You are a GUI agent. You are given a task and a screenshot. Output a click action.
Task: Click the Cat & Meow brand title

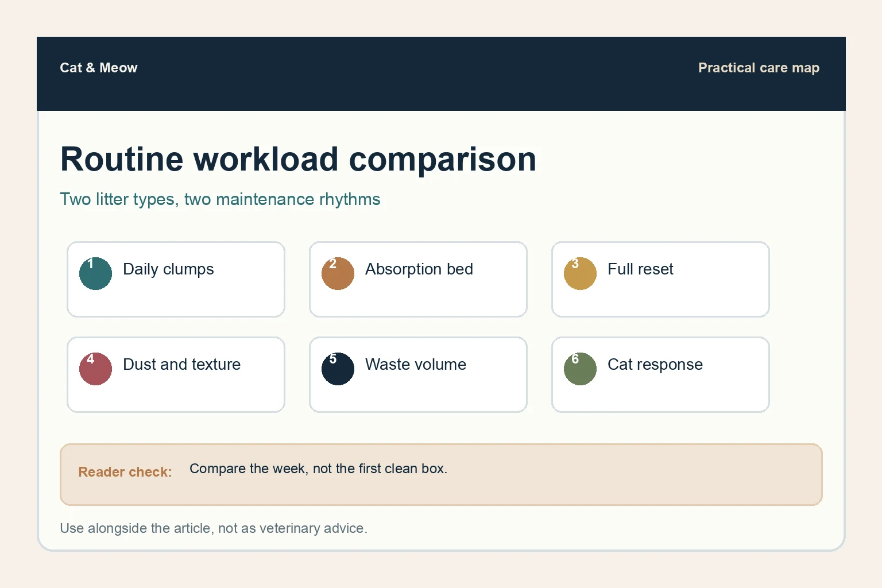click(99, 68)
